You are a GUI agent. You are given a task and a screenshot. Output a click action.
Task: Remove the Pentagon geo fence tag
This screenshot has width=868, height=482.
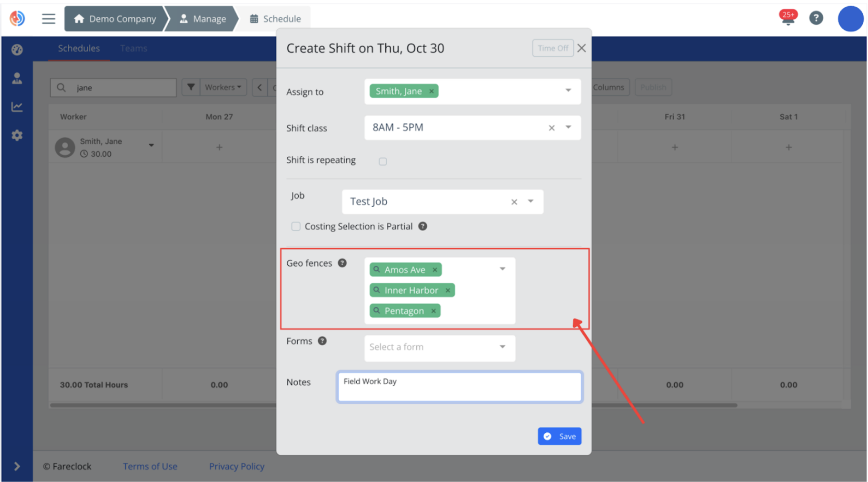pyautogui.click(x=433, y=310)
